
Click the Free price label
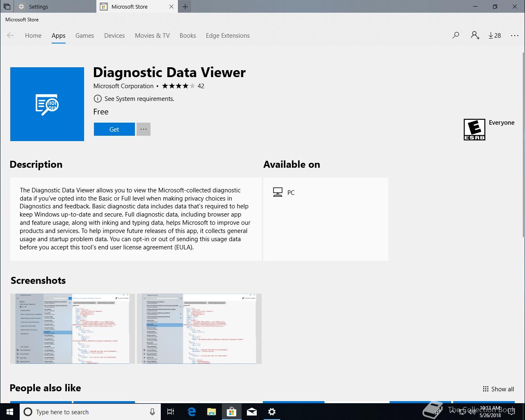[x=101, y=112]
